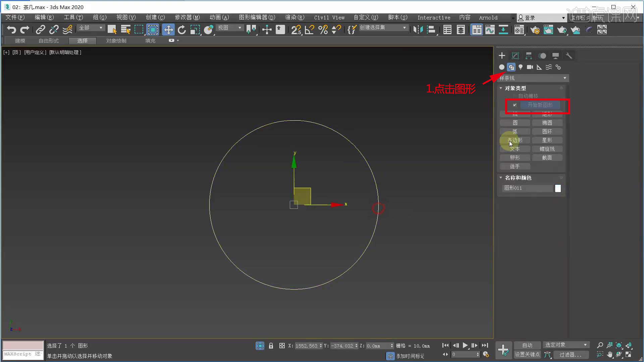Open the 登录 sign-in dropdown
Image resolution: width=644 pixels, height=362 pixels.
point(541,18)
